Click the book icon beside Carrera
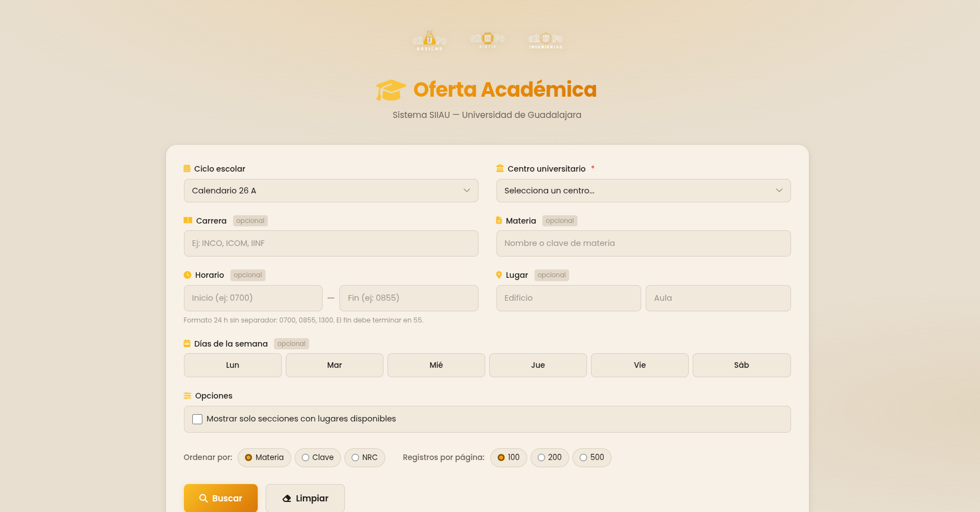This screenshot has height=512, width=980. click(x=188, y=220)
